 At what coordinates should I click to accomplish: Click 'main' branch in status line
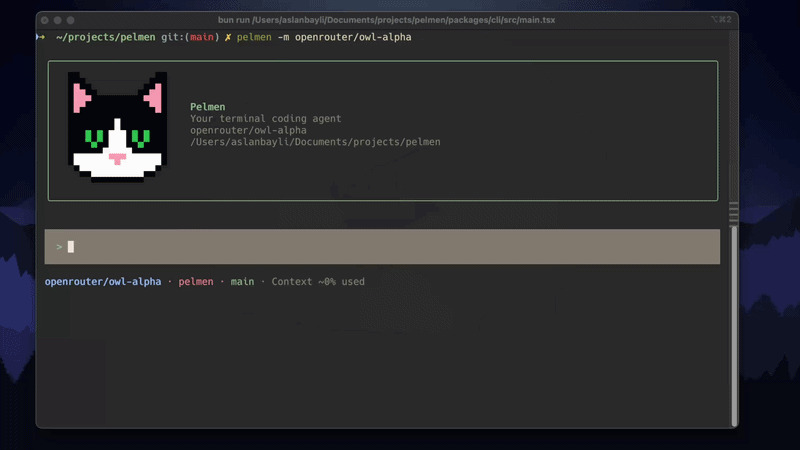point(242,282)
